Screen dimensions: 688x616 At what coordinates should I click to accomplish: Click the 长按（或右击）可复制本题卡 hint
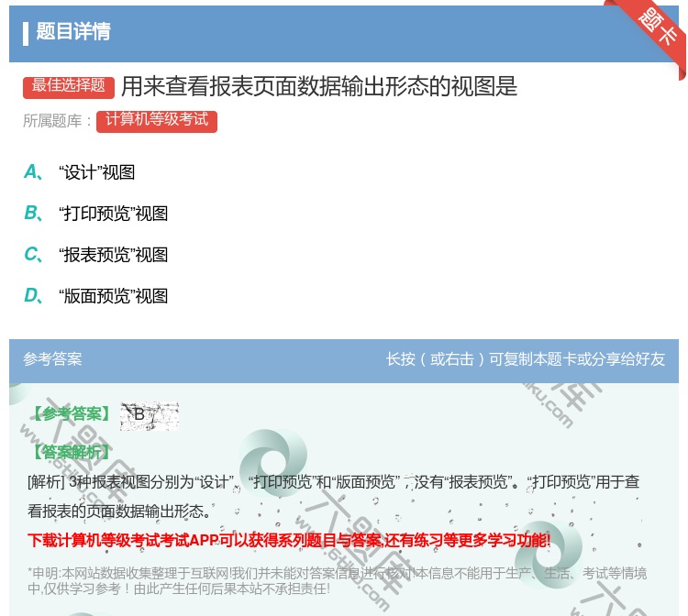526,359
